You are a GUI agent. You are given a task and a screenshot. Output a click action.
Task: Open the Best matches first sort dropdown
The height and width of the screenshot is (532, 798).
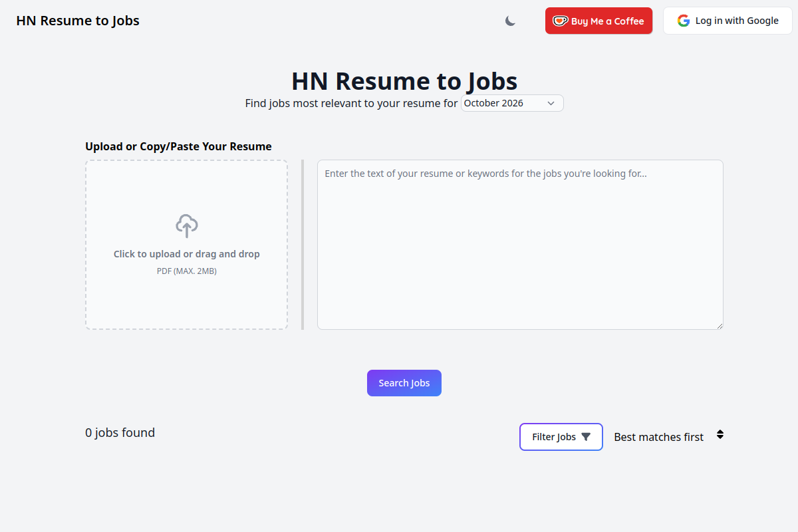(x=668, y=437)
